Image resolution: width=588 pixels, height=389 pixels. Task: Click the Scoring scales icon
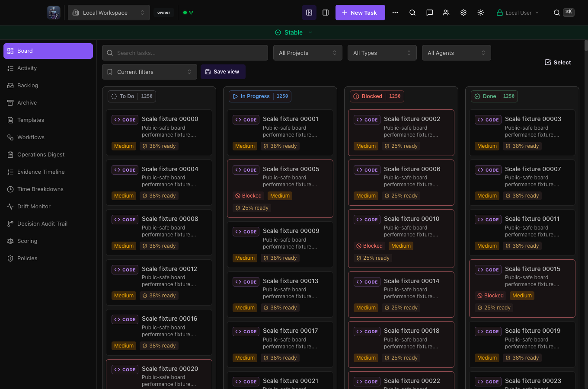click(x=10, y=241)
